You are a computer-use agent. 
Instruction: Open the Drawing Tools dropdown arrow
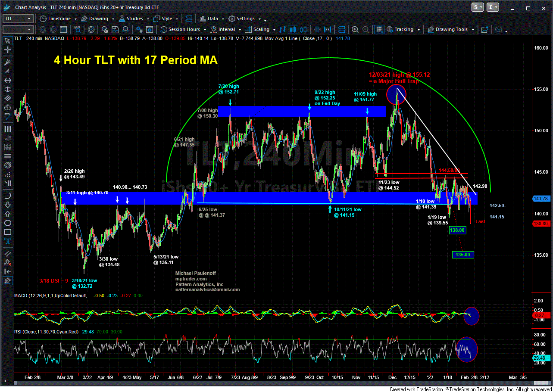tap(472, 30)
